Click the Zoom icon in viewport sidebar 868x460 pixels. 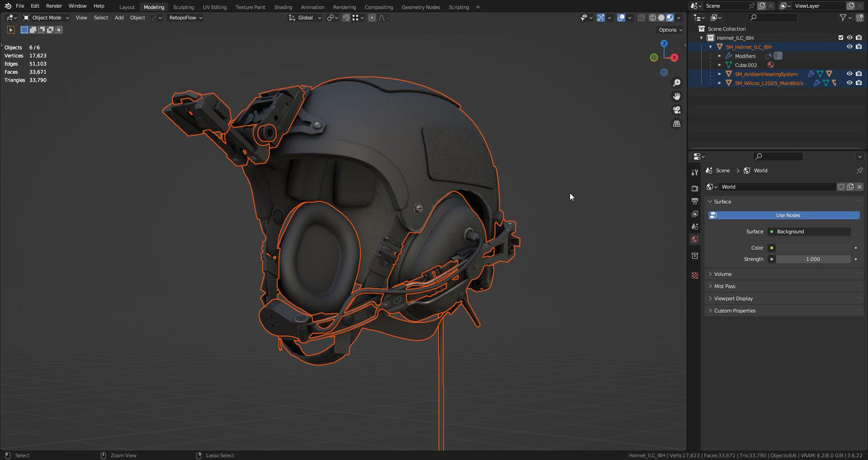(x=676, y=82)
